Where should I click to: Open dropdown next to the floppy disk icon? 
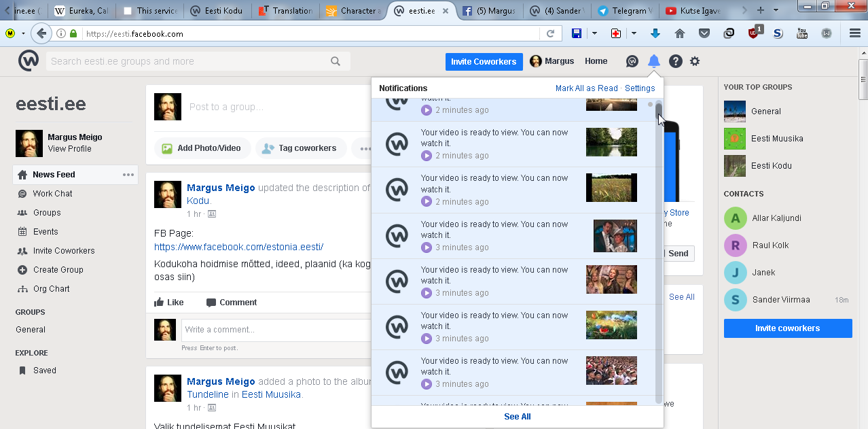(594, 33)
